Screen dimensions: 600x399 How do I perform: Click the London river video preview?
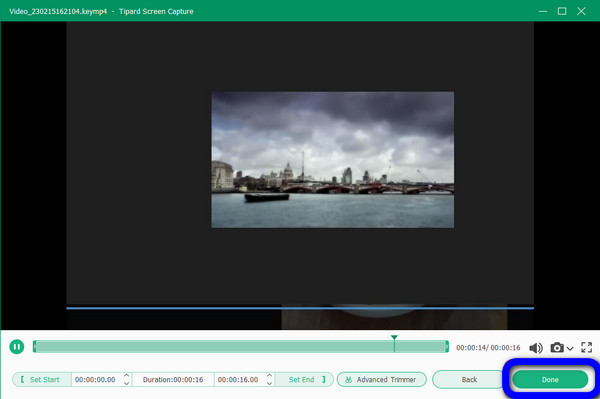pyautogui.click(x=333, y=160)
